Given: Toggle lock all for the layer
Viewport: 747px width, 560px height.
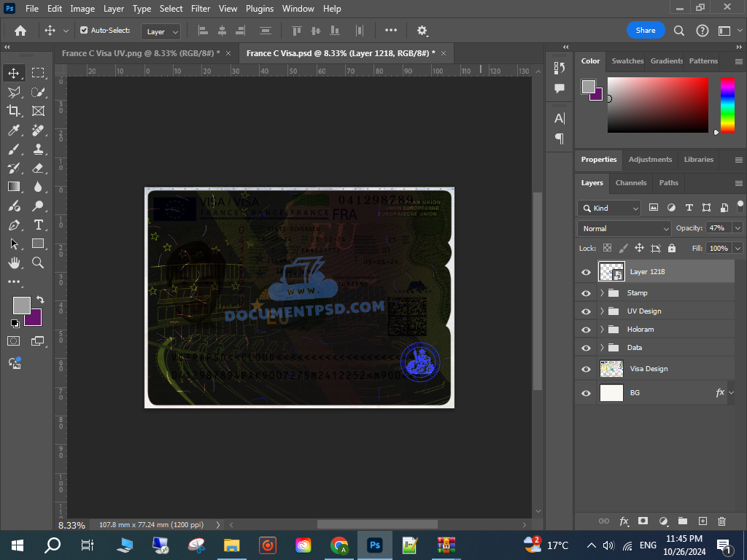Looking at the screenshot, I should coord(672,248).
